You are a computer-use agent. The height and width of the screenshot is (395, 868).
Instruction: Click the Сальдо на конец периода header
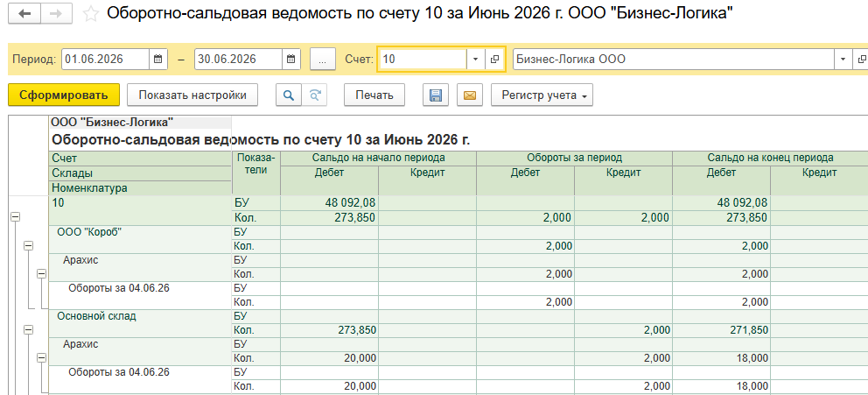point(770,158)
